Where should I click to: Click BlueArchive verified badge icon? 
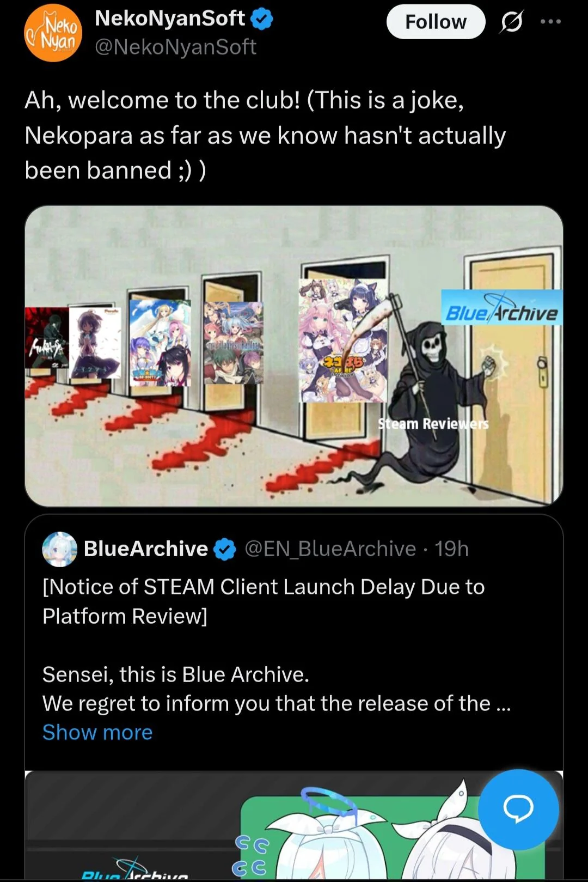[225, 549]
